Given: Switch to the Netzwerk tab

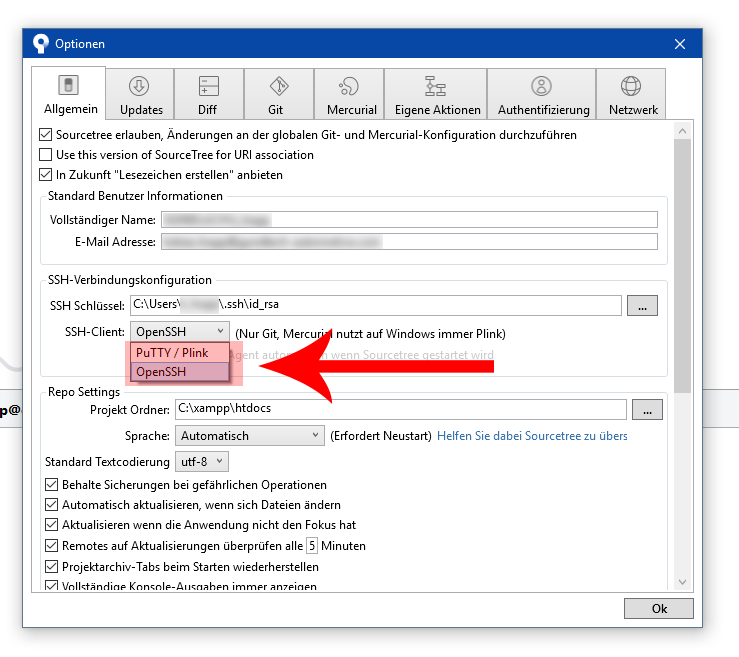Looking at the screenshot, I should (x=631, y=94).
